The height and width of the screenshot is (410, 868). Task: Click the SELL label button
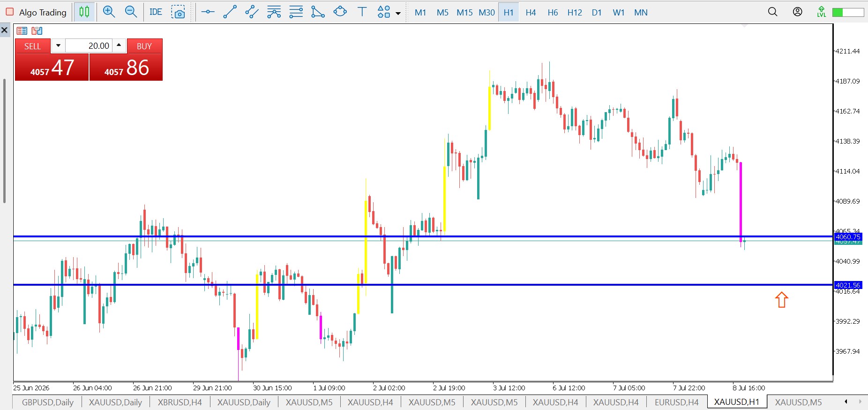coord(33,46)
